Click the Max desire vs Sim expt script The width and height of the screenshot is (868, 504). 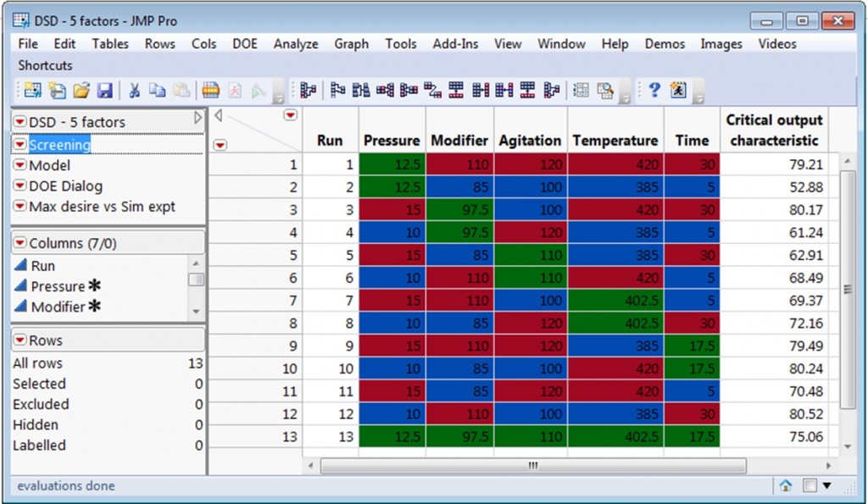click(102, 207)
